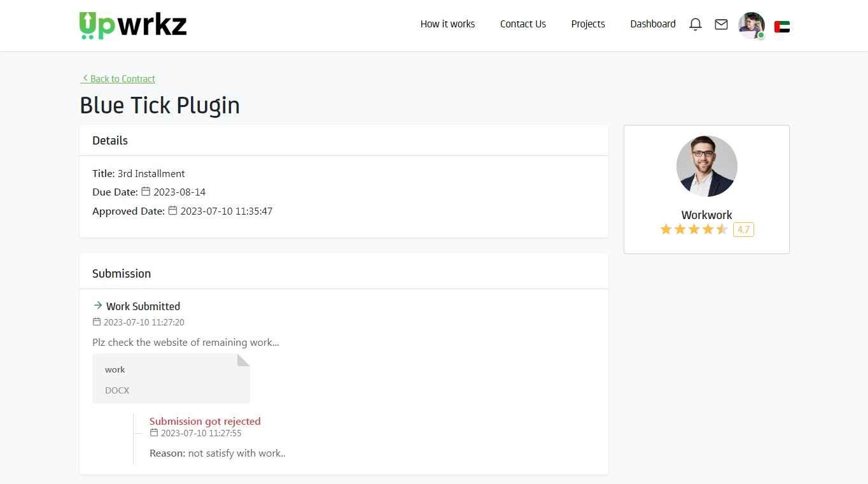Click Workwork's profile photo
The height and width of the screenshot is (484, 868).
click(706, 166)
